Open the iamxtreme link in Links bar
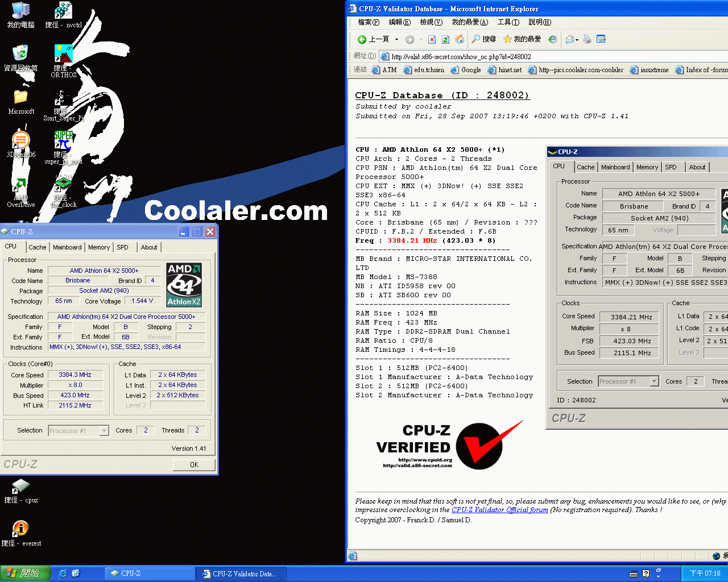The width and height of the screenshot is (728, 582). [649, 70]
